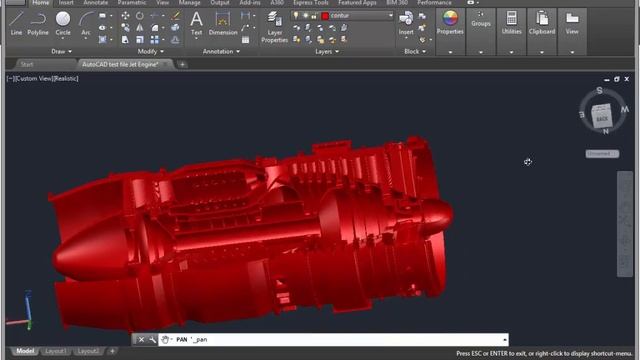Click the command line customize wrench
This screenshot has width=640, height=360.
tap(152, 340)
